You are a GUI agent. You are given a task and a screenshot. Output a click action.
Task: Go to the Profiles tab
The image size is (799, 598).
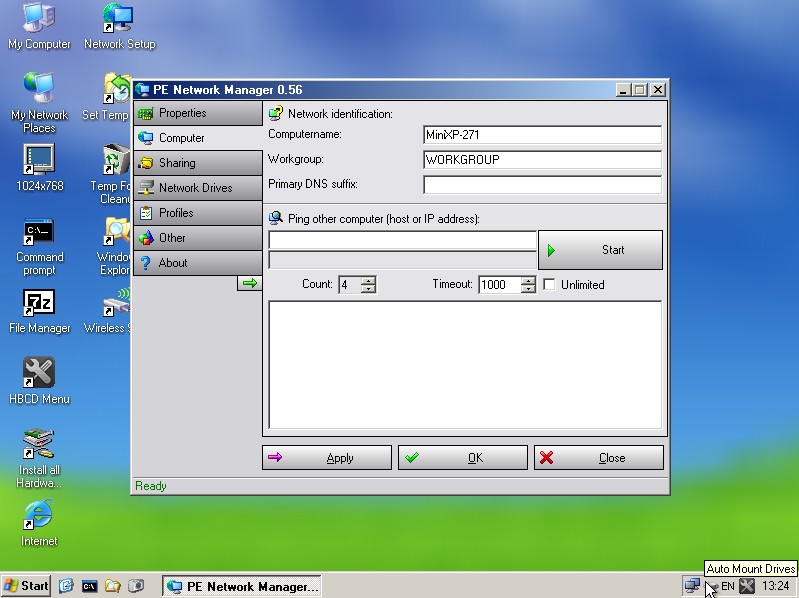pos(198,213)
